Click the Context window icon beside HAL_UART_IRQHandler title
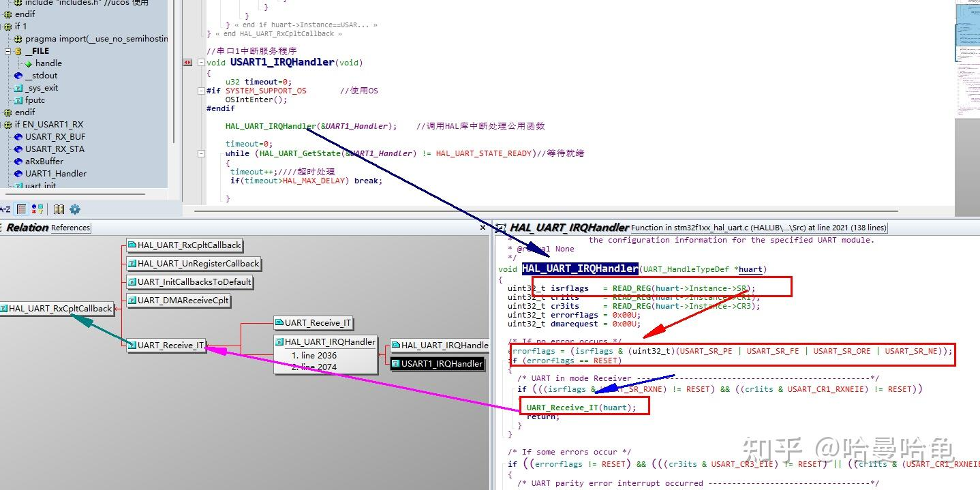This screenshot has width=980, height=490. pos(501,228)
